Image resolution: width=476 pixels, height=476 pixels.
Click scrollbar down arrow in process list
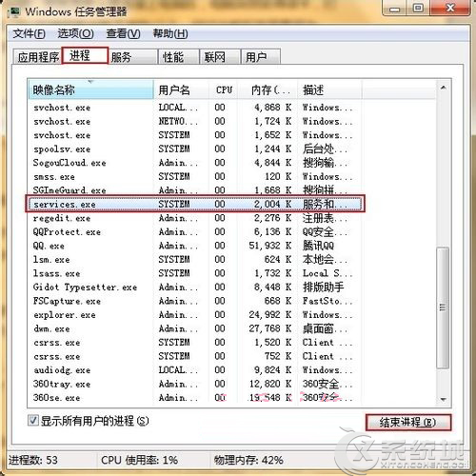pos(444,399)
